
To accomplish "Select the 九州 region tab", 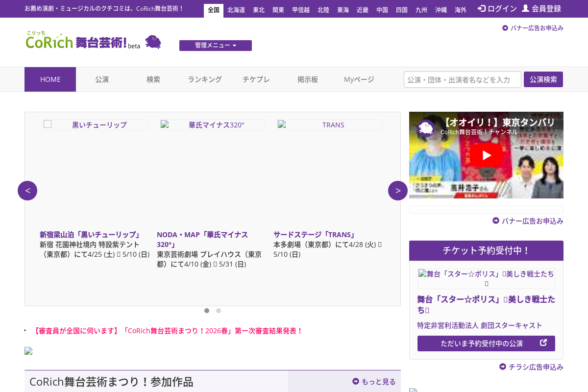I will 421,10.
